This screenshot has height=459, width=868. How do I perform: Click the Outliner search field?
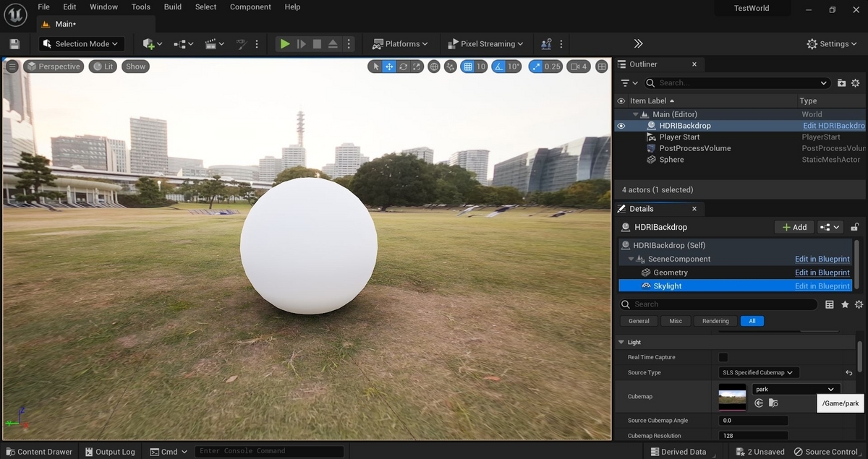click(736, 83)
